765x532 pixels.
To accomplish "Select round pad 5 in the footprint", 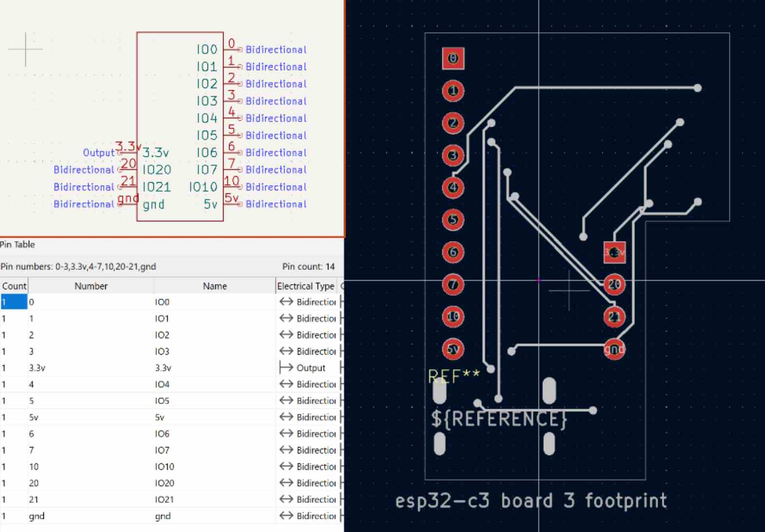I will tap(453, 220).
